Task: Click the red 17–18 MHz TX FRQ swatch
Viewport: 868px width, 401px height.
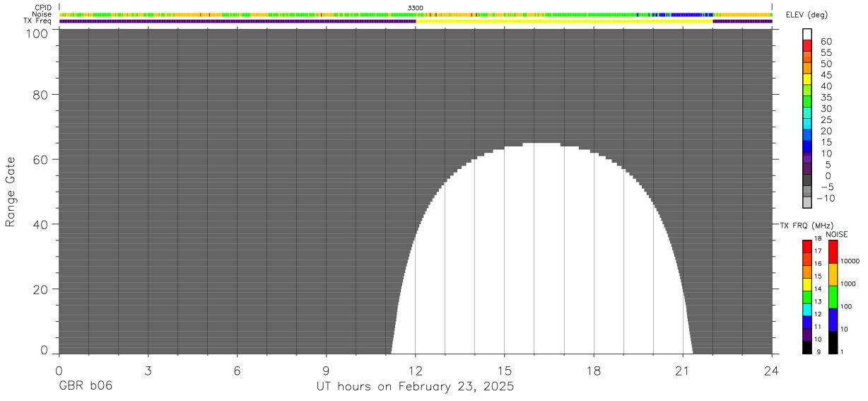Action: [807, 246]
